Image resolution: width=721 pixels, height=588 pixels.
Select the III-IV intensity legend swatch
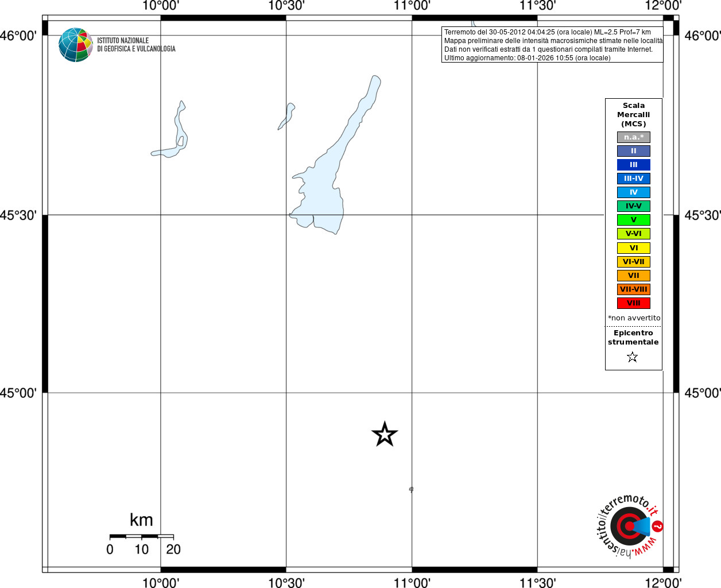(x=634, y=179)
